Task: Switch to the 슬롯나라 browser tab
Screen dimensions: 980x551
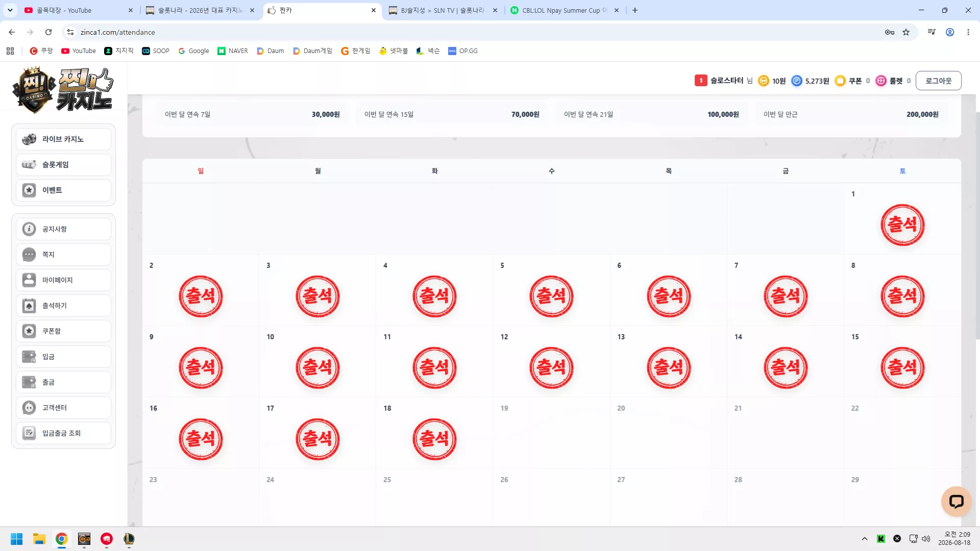Action: pos(200,10)
